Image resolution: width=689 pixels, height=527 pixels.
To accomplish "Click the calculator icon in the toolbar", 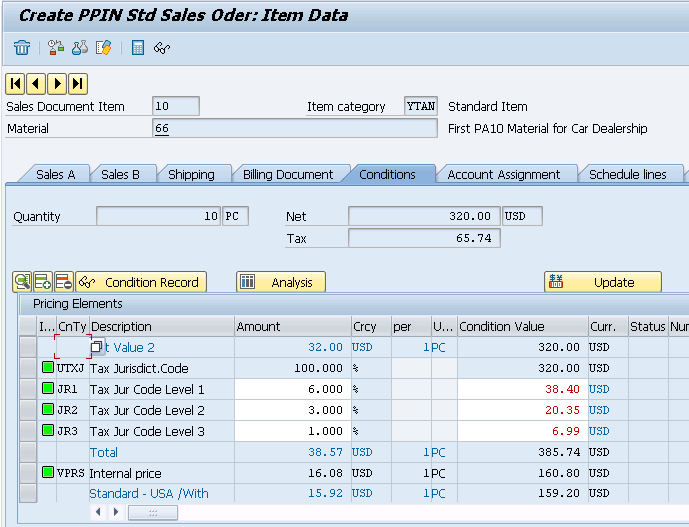I will pyautogui.click(x=138, y=47).
